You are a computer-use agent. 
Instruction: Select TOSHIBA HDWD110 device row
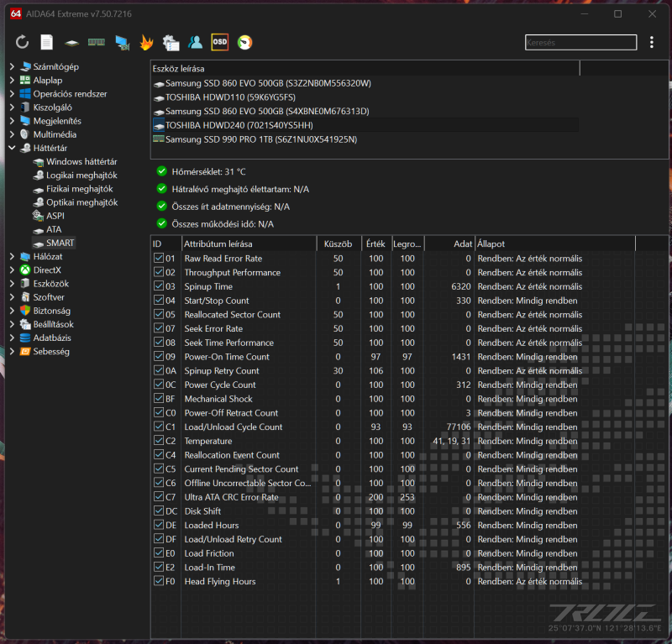pyautogui.click(x=365, y=97)
